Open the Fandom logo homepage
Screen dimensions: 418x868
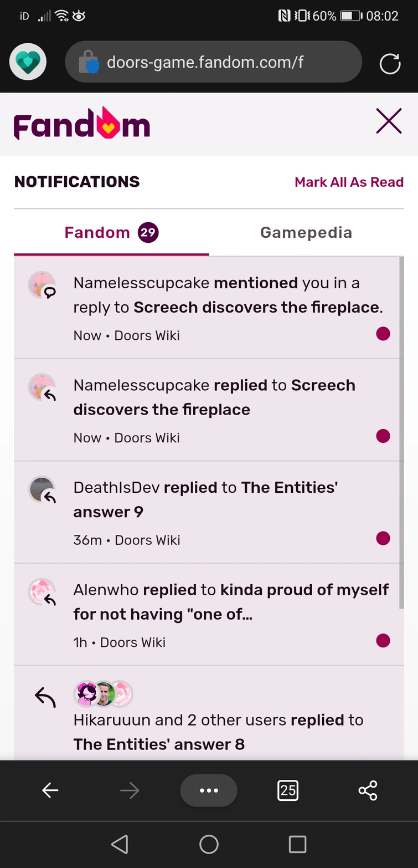(x=81, y=123)
